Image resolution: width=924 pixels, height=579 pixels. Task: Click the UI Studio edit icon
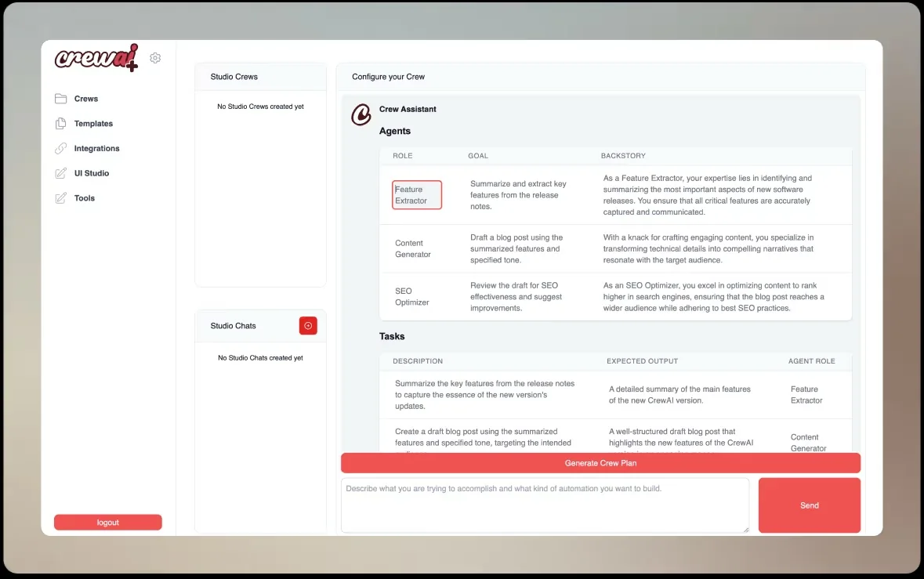(60, 173)
